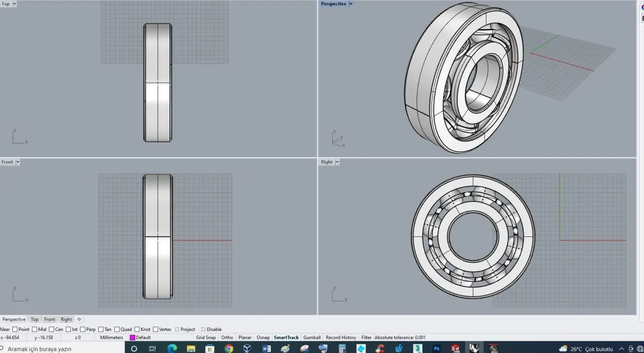Open the Right viewport title menu arrow

337,162
